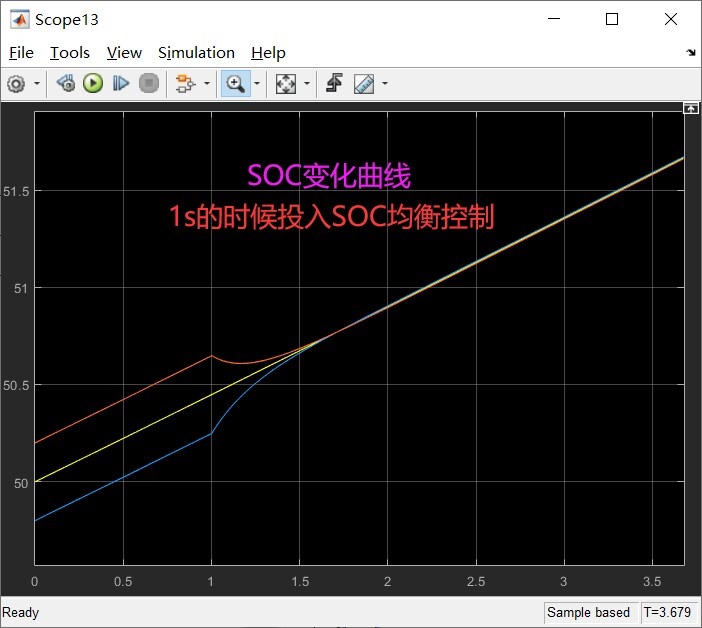Click the 2.5 x-axis tick label

(476, 581)
